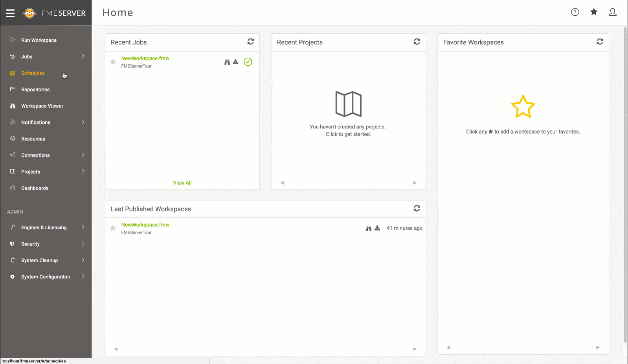The height and width of the screenshot is (364, 628).
Task: Click System Configuration sidebar item
Action: (x=46, y=277)
